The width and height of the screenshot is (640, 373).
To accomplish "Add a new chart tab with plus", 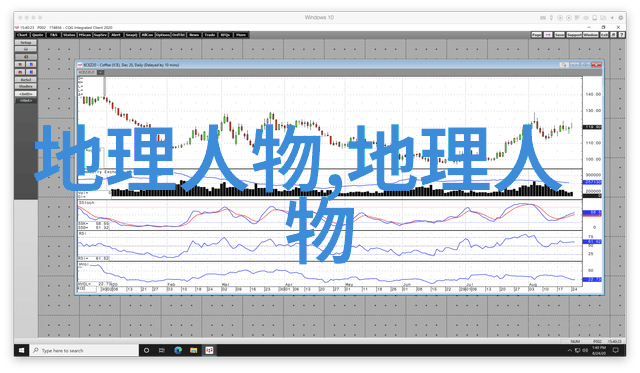I will 100,72.
